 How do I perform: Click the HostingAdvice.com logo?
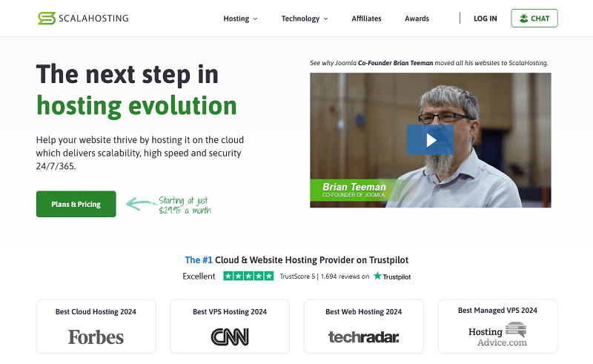pos(497,334)
